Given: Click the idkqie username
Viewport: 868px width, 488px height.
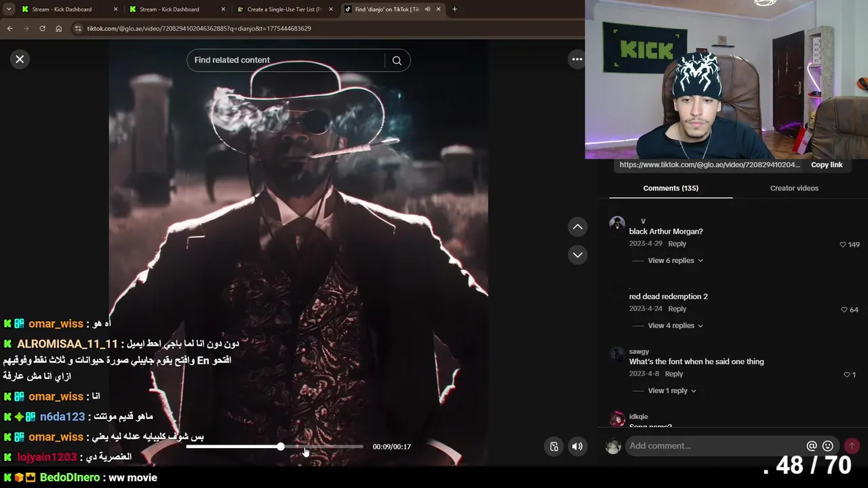Looking at the screenshot, I should click(x=638, y=416).
